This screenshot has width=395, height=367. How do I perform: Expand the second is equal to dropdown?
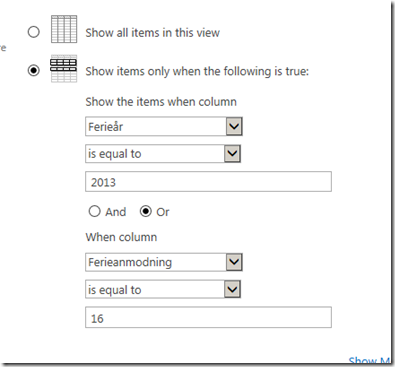[x=232, y=289]
